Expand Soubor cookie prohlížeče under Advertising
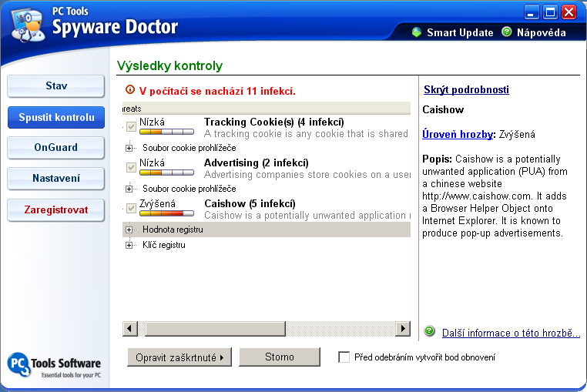Image resolution: width=587 pixels, height=392 pixels. click(129, 189)
